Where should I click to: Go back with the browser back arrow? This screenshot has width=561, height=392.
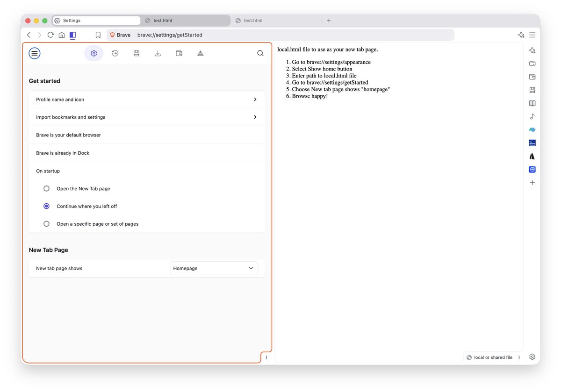29,35
